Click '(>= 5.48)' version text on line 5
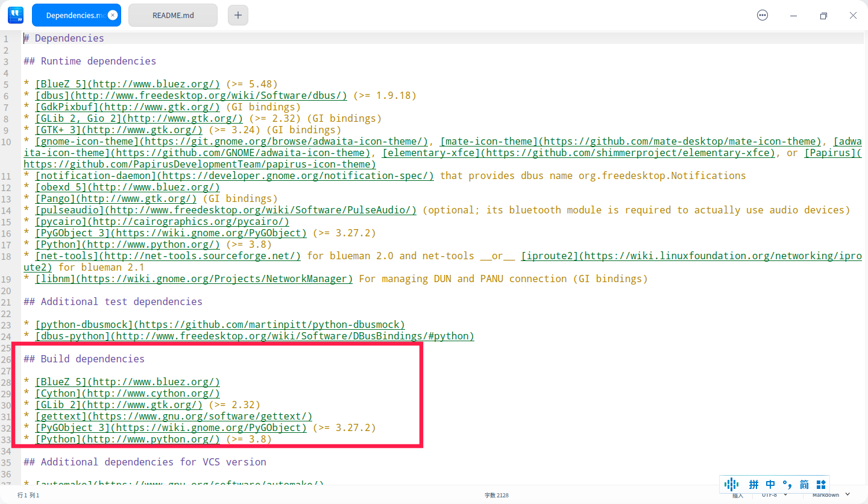 251,84
